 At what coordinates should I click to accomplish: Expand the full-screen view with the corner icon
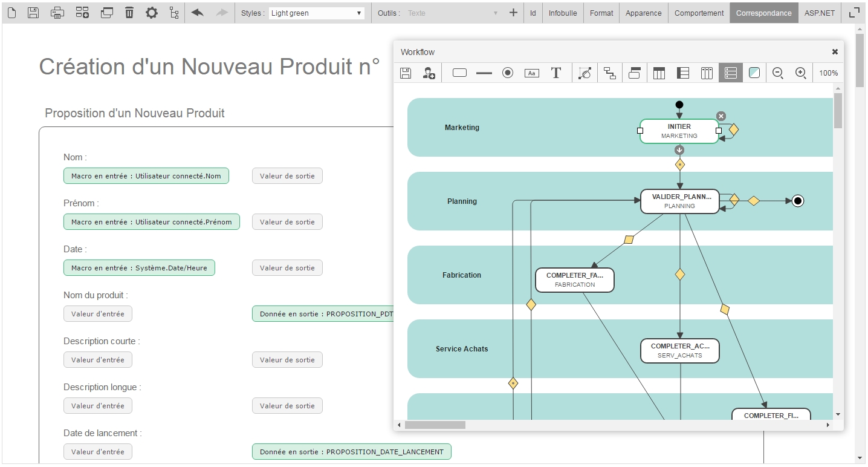point(854,13)
